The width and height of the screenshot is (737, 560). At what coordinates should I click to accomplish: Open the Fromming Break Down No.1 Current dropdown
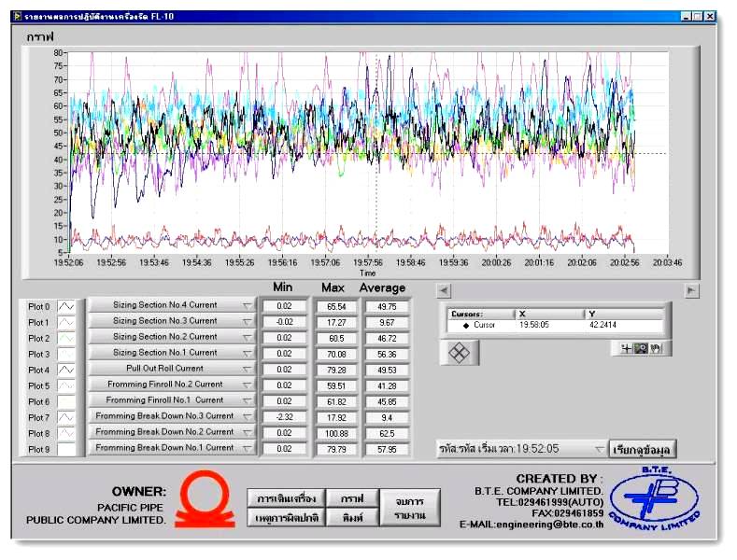(x=172, y=448)
